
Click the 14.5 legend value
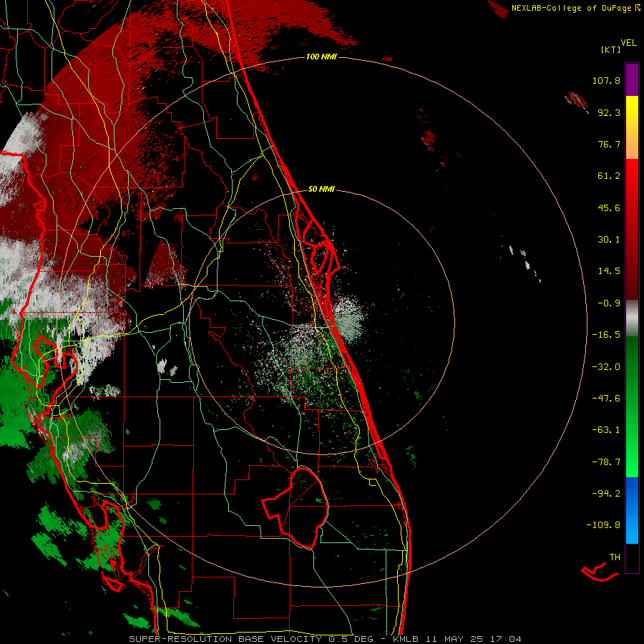(x=609, y=271)
